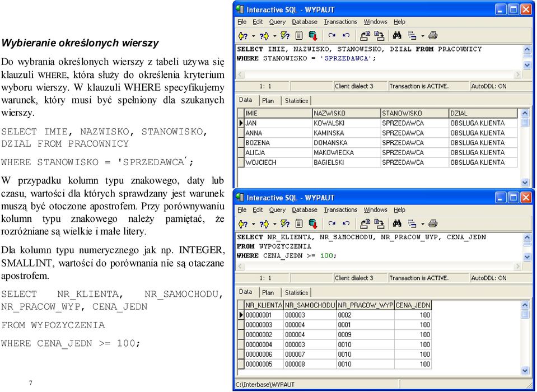The height and width of the screenshot is (392, 537).
Task: Open Windows menu in WYPOZYCZENIA query window
Action: 375,210
